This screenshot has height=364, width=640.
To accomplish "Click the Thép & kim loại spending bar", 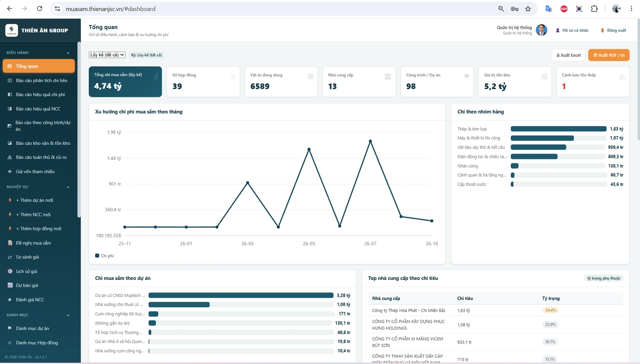I will point(559,129).
